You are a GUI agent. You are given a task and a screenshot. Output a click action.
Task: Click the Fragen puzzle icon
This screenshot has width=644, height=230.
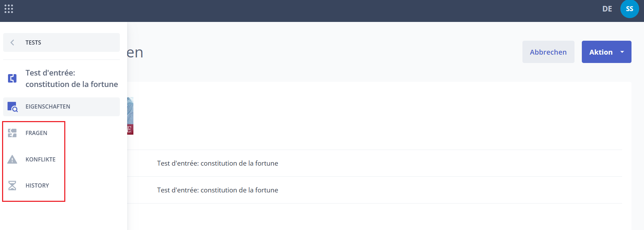click(12, 133)
